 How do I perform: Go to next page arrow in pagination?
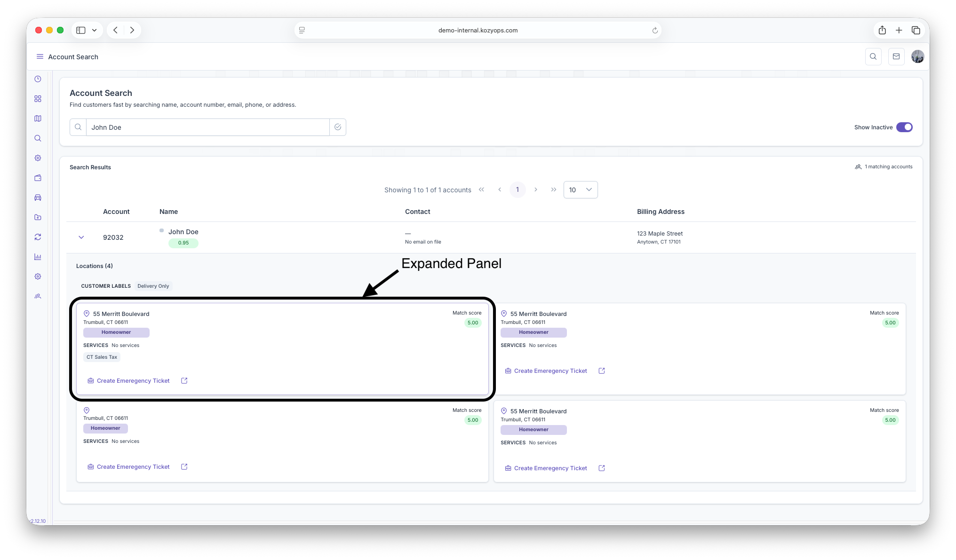(535, 189)
